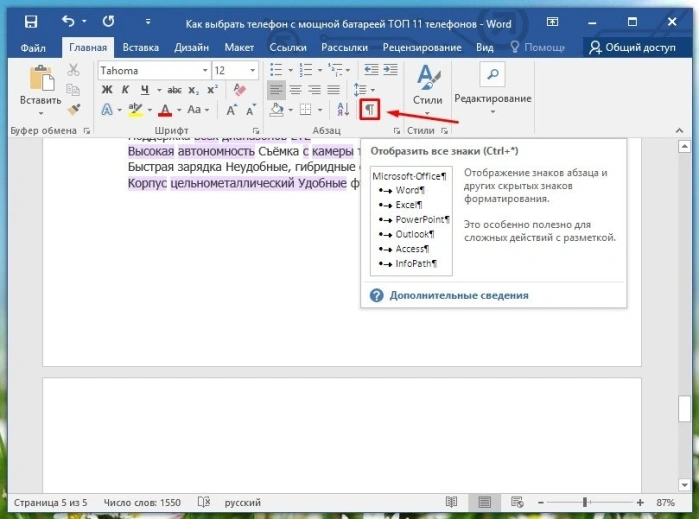Screen dimensions: 699x519
Task: Toggle Italic formatting (К)
Action: 125,90
